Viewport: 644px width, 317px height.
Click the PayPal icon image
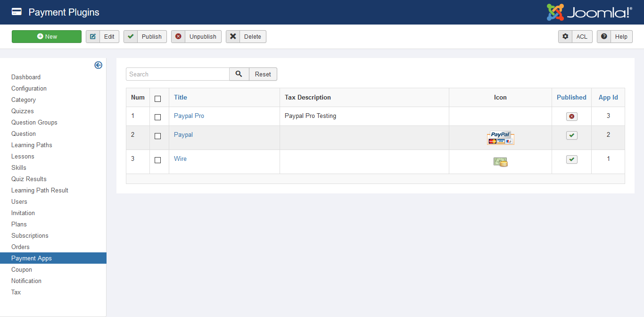[x=500, y=138]
